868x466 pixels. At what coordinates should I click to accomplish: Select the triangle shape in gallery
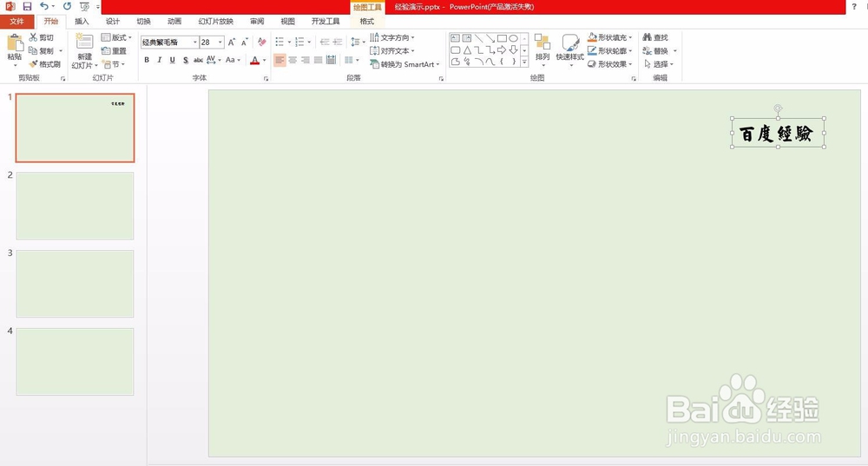coord(467,49)
